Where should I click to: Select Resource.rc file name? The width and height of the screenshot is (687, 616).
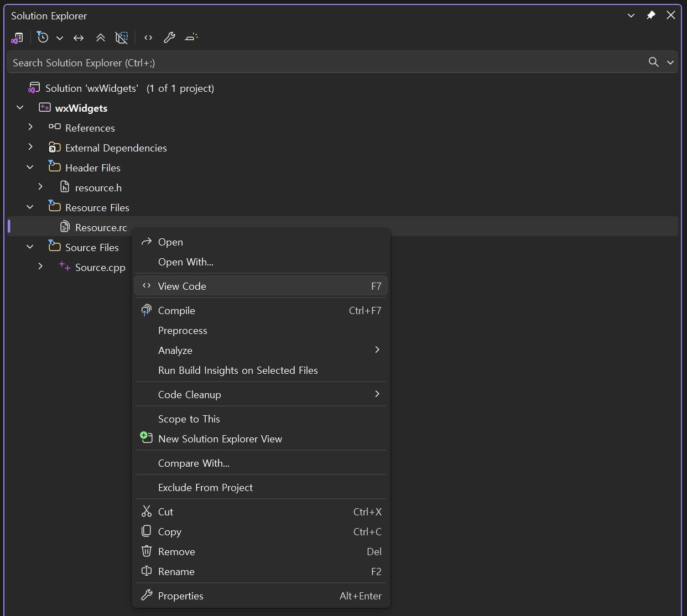tap(101, 228)
